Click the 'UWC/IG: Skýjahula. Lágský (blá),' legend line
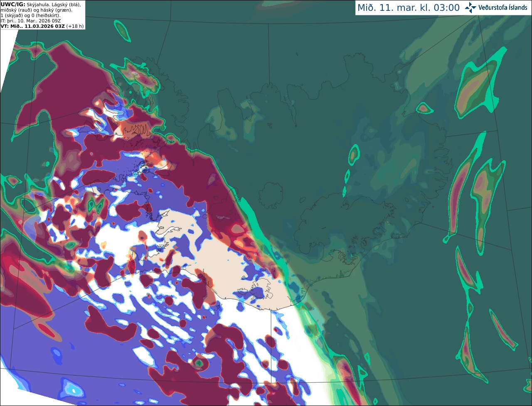Image resolution: width=532 pixels, height=406 pixels. [x=41, y=4]
